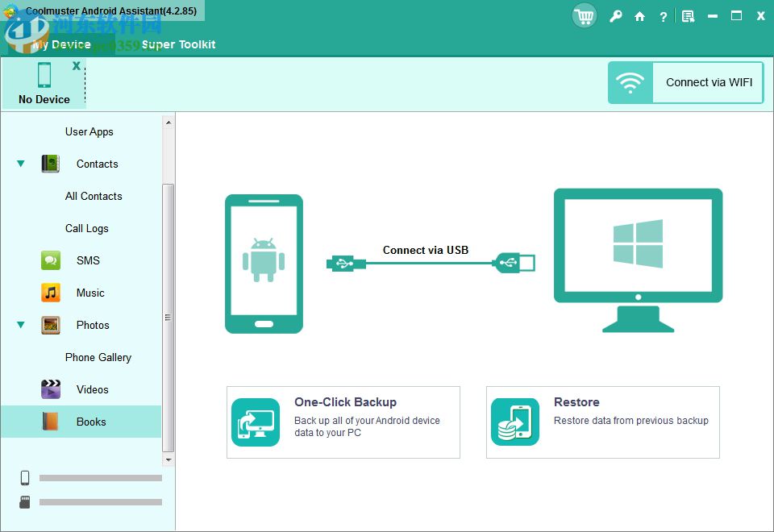
Task: Select the SMS icon in the sidebar
Action: (x=50, y=260)
